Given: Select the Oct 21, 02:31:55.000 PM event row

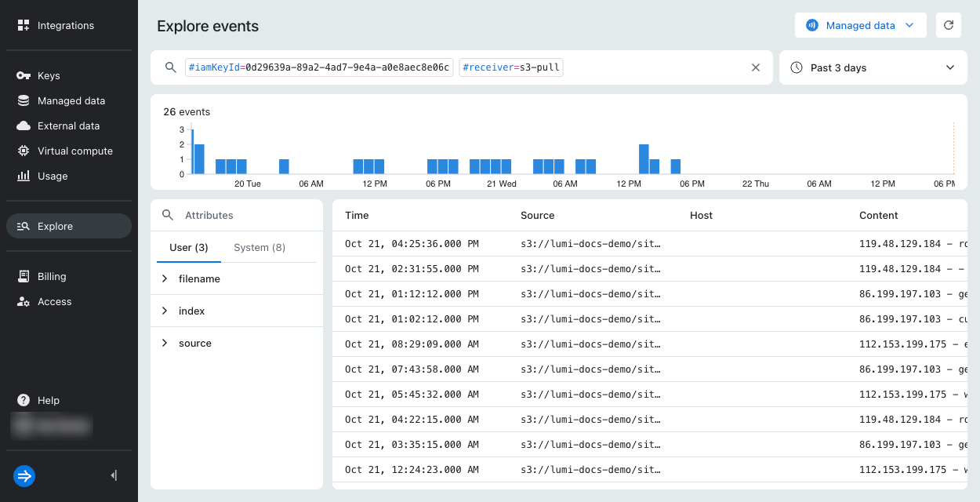Looking at the screenshot, I should pyautogui.click(x=650, y=268).
